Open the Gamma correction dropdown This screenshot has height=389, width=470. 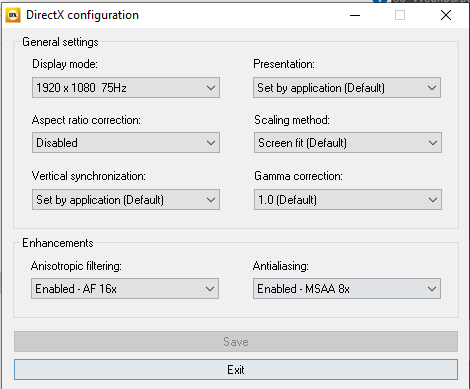pos(348,200)
